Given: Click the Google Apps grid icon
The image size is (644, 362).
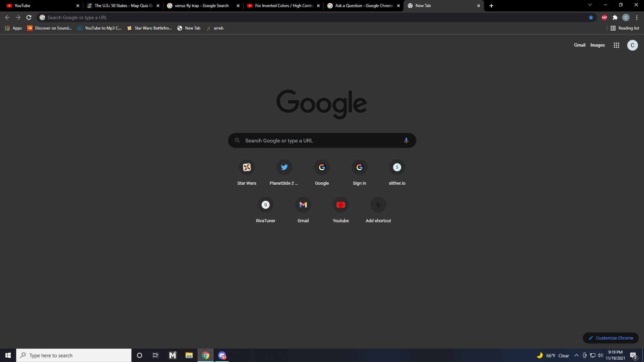Looking at the screenshot, I should [x=616, y=45].
